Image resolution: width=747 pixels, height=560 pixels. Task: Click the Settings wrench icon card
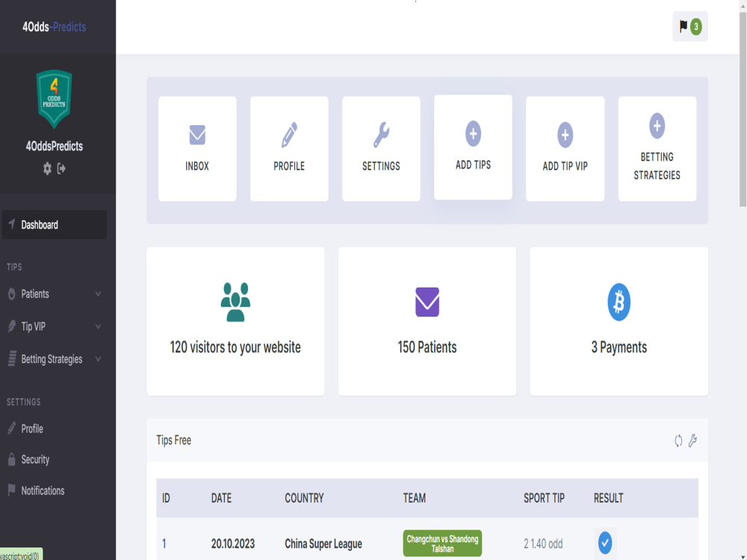381,149
